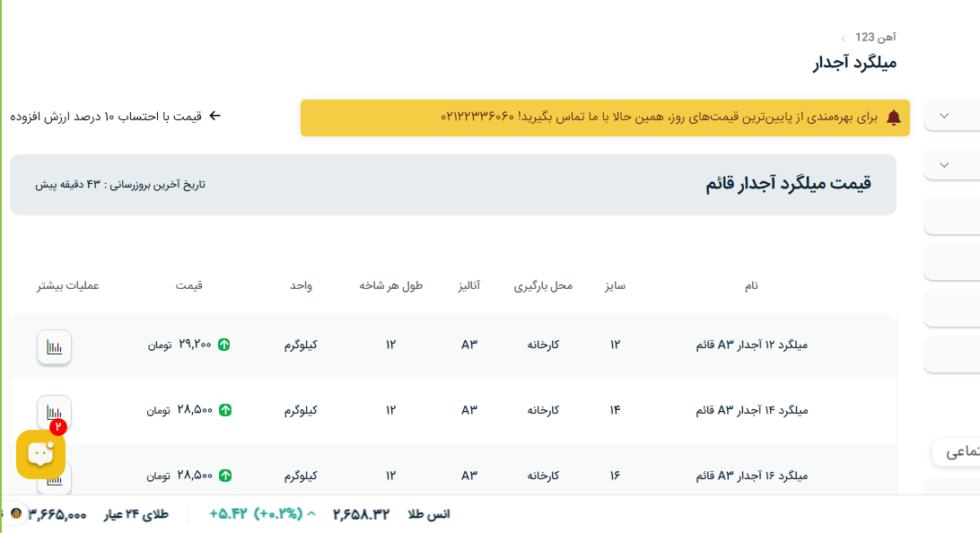Click the caret next to gold ounce change
This screenshot has width=980, height=533.
(311, 514)
